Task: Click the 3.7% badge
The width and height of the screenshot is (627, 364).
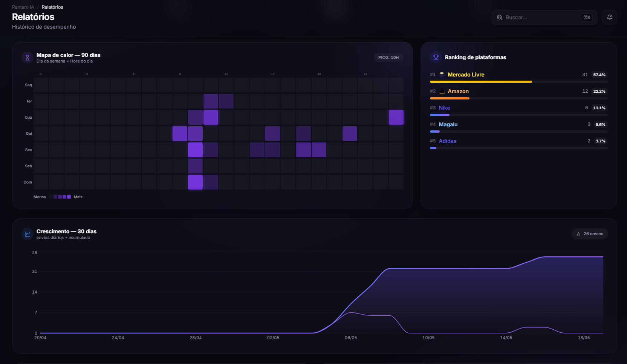Action: 600,141
